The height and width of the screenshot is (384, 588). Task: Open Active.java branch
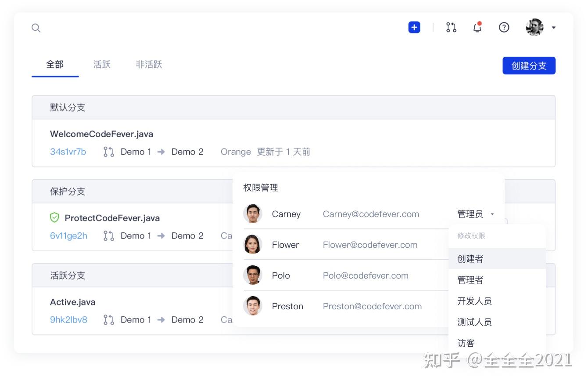(72, 302)
